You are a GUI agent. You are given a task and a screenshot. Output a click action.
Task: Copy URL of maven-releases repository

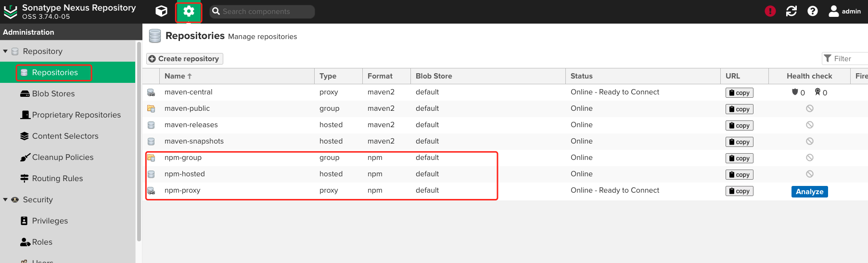[740, 126]
